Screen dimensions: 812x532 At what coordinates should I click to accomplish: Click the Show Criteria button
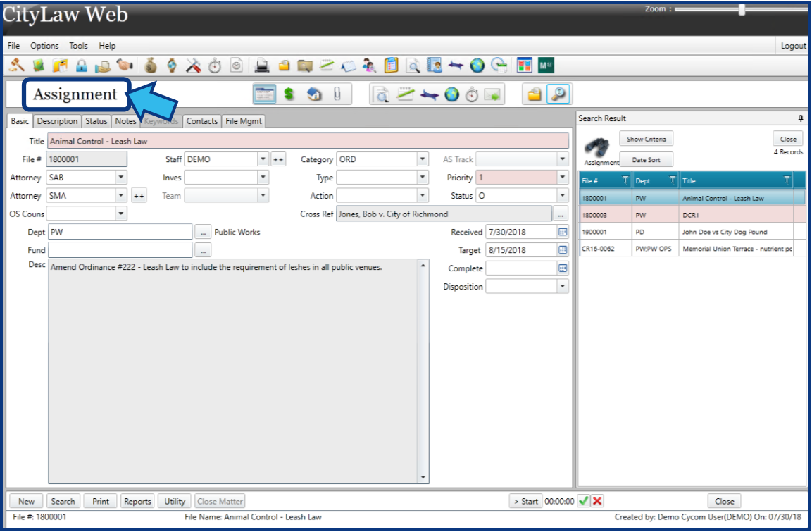[x=646, y=139]
